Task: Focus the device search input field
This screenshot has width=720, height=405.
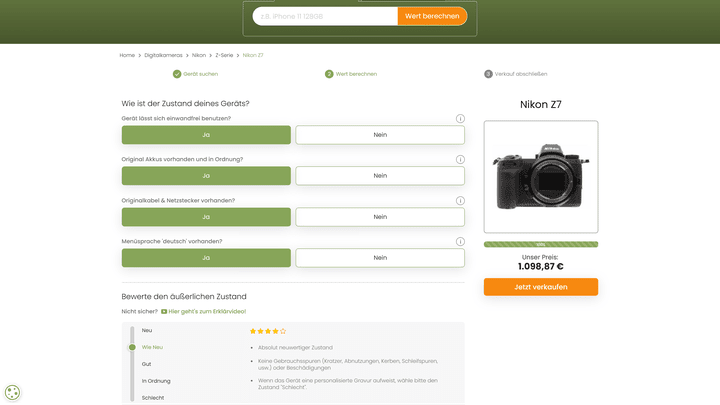Action: point(325,16)
